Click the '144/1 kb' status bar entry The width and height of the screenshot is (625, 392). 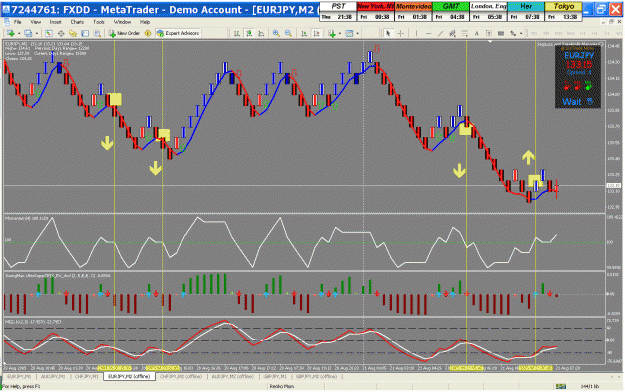(x=590, y=386)
